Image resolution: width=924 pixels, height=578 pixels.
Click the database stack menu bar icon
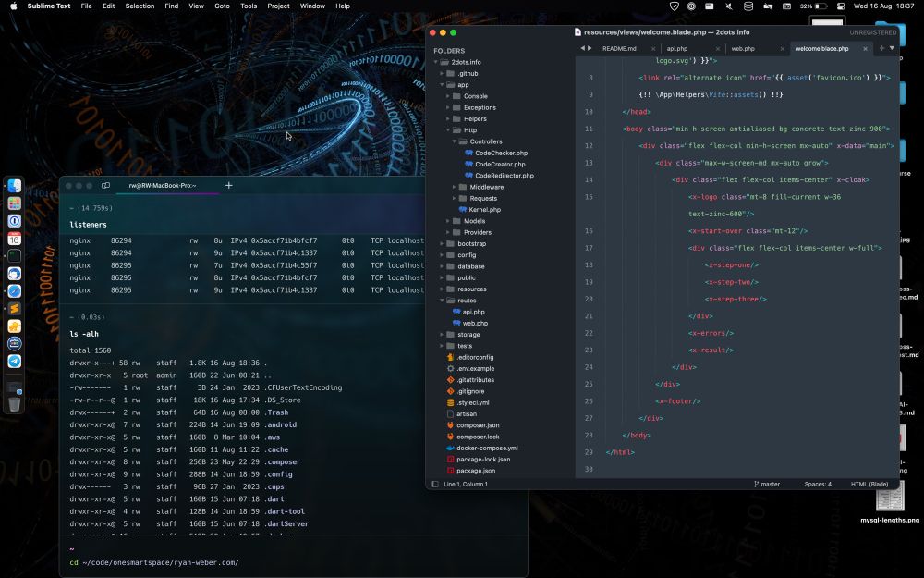click(x=748, y=6)
